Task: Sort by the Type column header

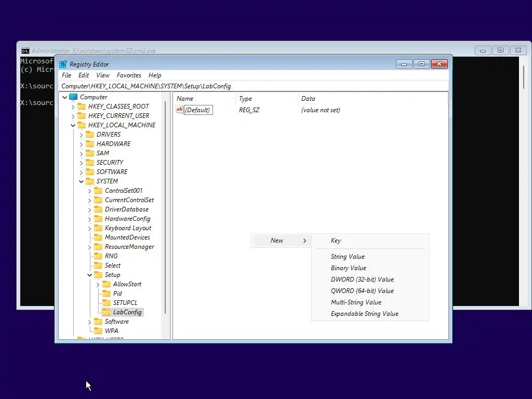Action: pyautogui.click(x=267, y=99)
